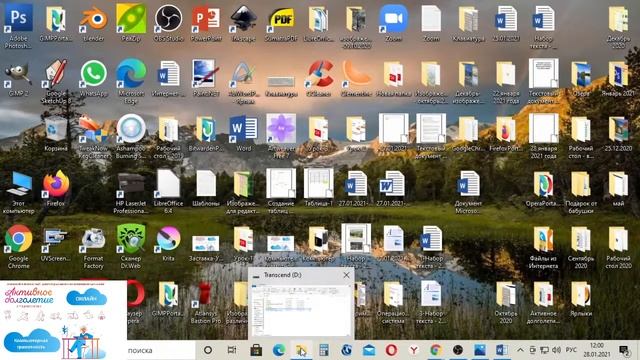Select the Clementine orange desktop icon
The height and width of the screenshot is (360, 640).
(356, 78)
